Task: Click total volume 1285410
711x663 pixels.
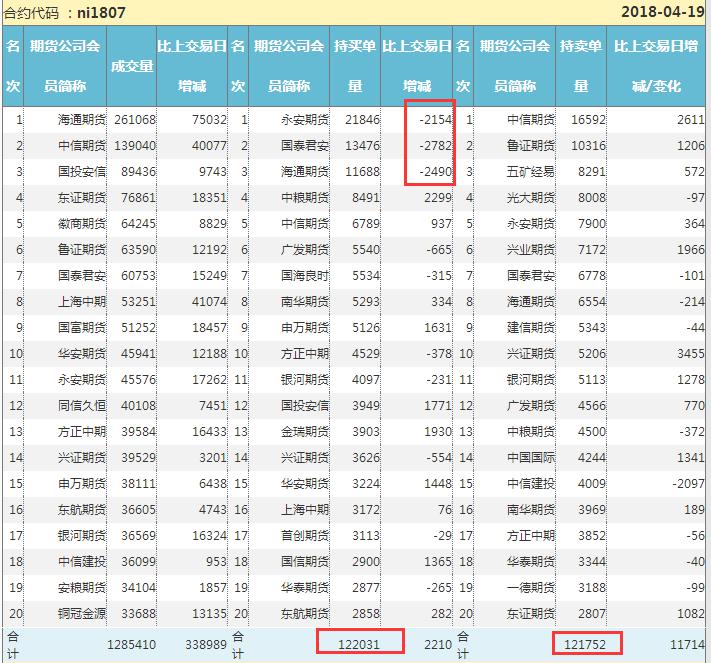Action: click(x=131, y=644)
